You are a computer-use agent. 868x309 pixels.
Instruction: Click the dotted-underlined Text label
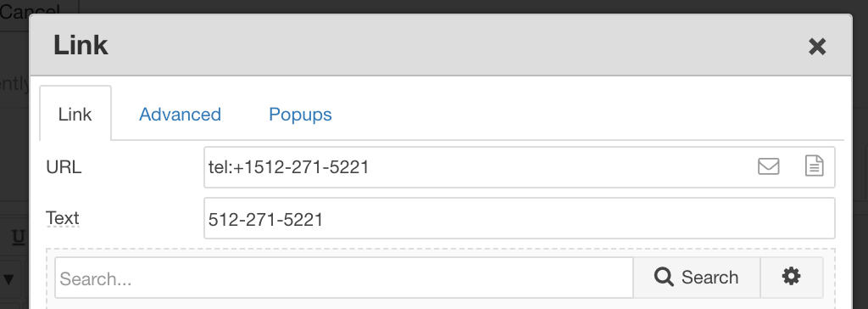click(63, 218)
